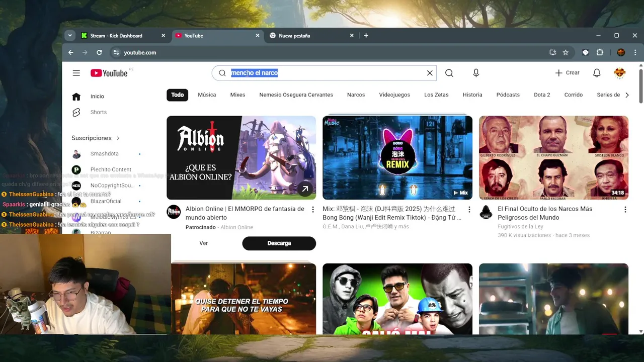This screenshot has width=644, height=362.
Task: Open the YouTube account avatar menu
Action: tap(620, 73)
